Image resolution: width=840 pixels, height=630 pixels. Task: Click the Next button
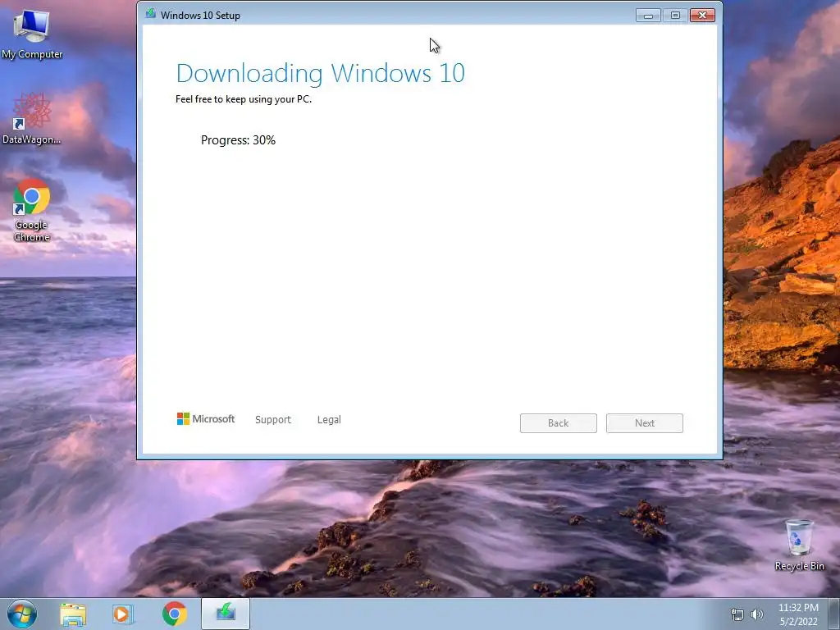point(645,423)
